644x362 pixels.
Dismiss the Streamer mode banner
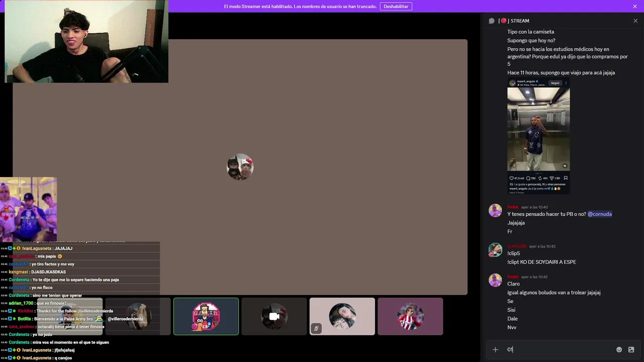[635, 7]
